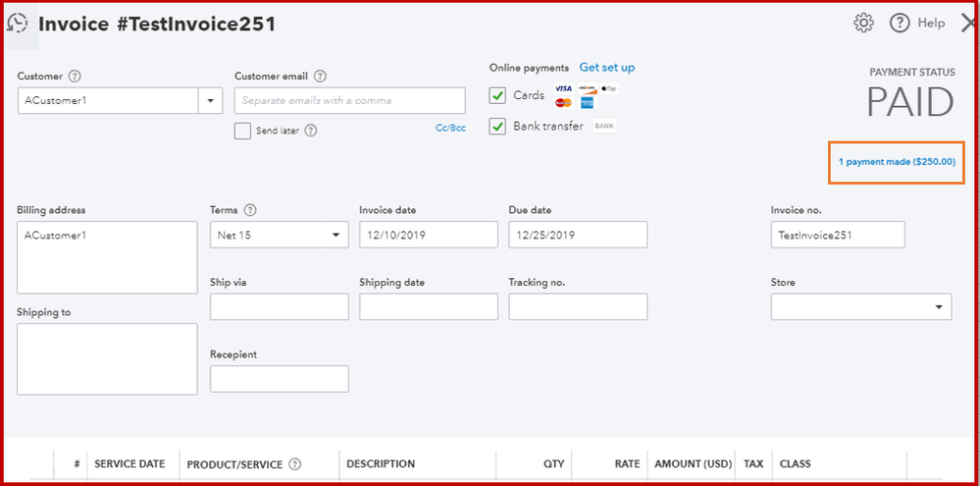
Task: Open the Store dropdown
Action: point(861,306)
